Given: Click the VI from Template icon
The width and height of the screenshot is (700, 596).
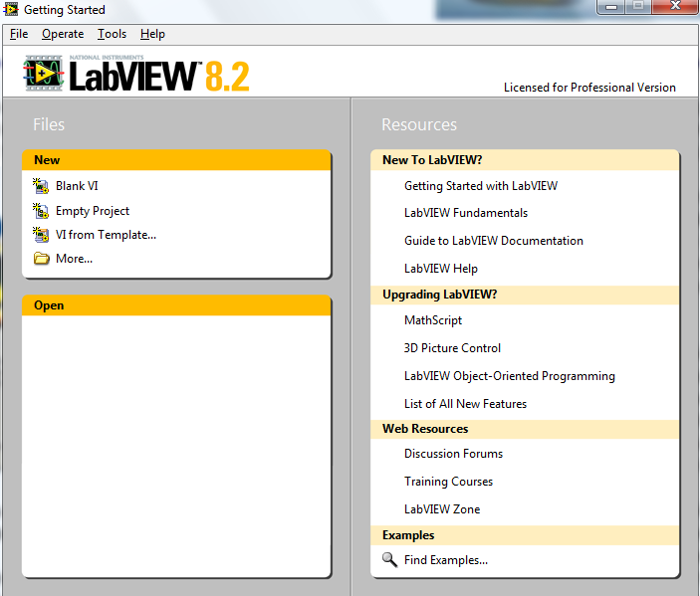Looking at the screenshot, I should click(41, 234).
